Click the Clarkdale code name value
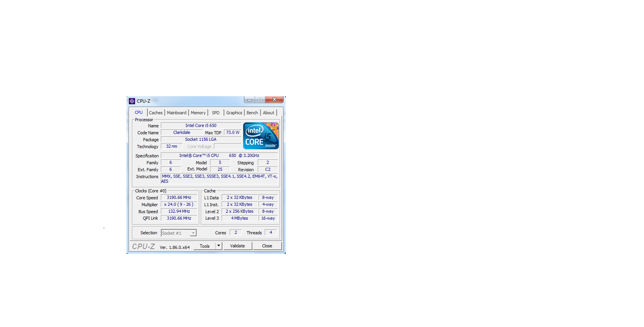Viewport: 644px width, 327px height. (182, 132)
